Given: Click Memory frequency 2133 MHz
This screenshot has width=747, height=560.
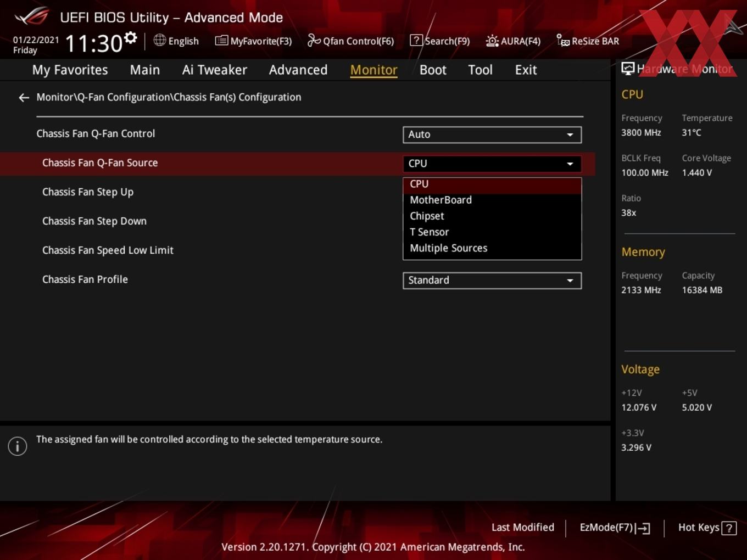Looking at the screenshot, I should coord(641,290).
